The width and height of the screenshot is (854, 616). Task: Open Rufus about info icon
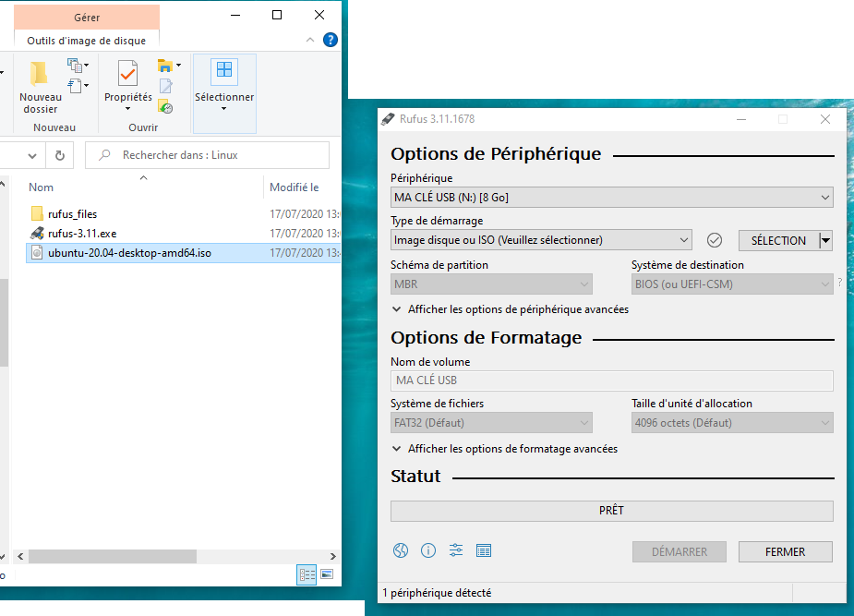[x=428, y=550]
